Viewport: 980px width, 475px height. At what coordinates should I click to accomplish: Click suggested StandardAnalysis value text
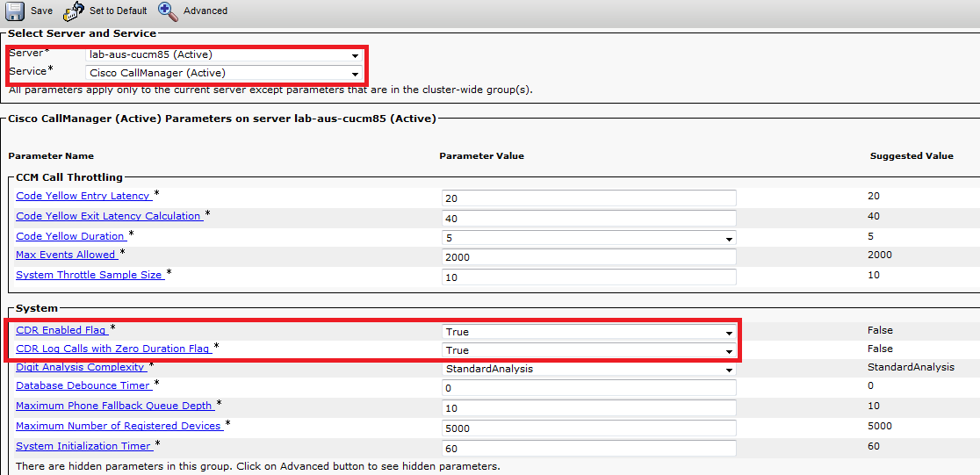point(912,367)
